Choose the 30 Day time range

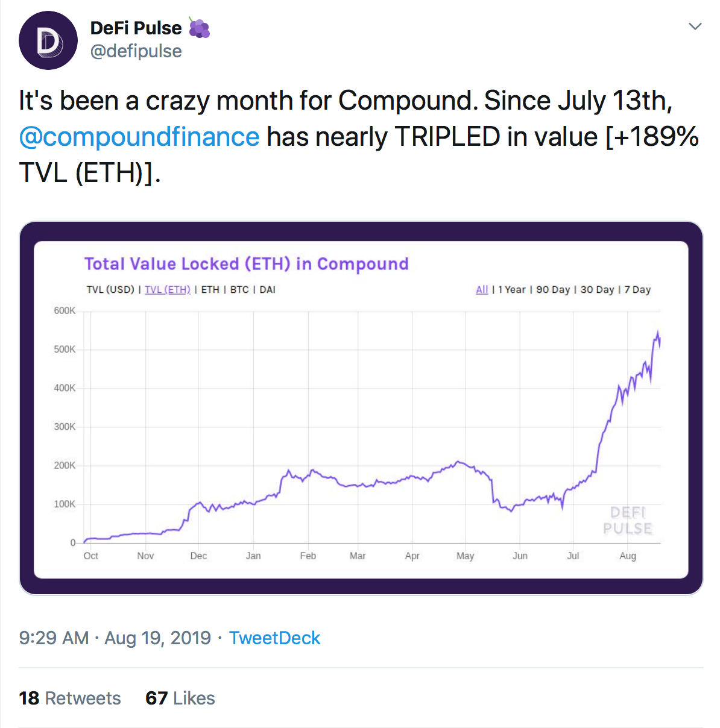pos(597,290)
